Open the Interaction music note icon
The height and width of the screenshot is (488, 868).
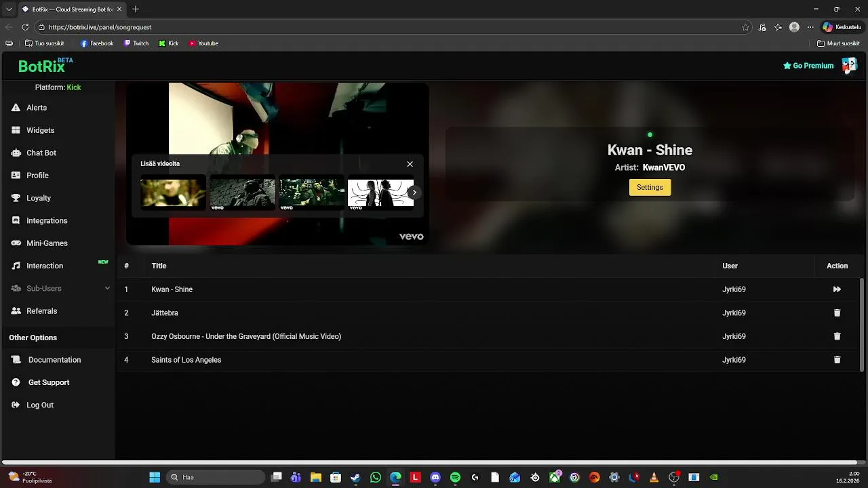tap(16, 266)
